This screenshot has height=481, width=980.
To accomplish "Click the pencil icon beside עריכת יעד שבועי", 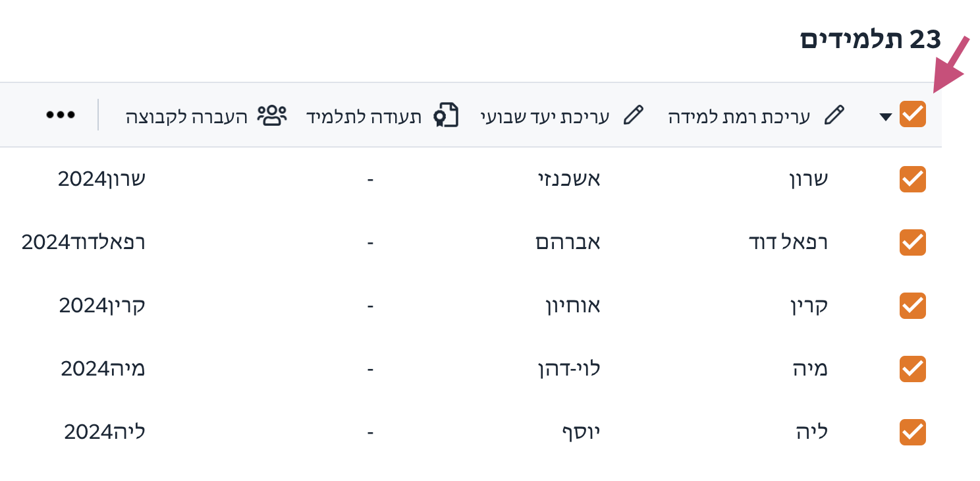I will point(632,115).
